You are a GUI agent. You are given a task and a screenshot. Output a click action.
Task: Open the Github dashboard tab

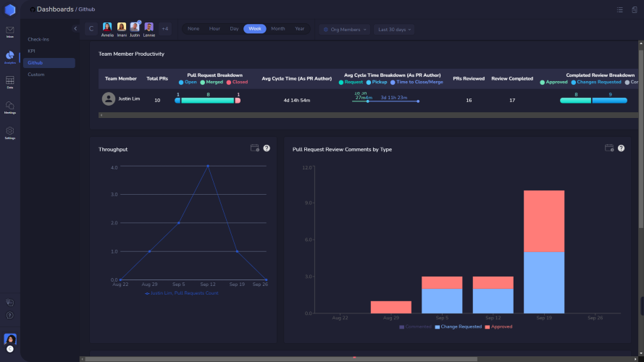[x=49, y=63]
